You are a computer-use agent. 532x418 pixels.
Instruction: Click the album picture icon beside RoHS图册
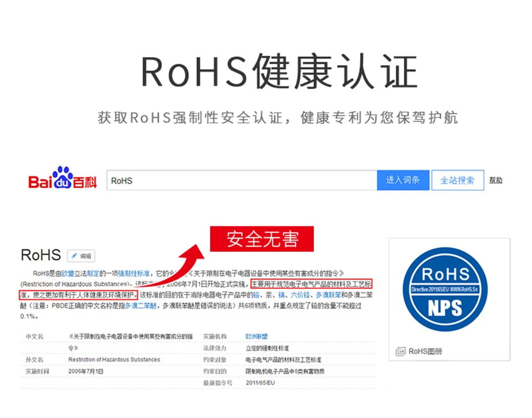[400, 351]
